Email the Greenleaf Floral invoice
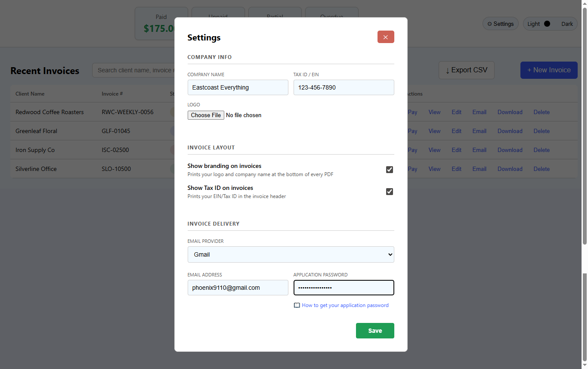588x369 pixels. 479,131
